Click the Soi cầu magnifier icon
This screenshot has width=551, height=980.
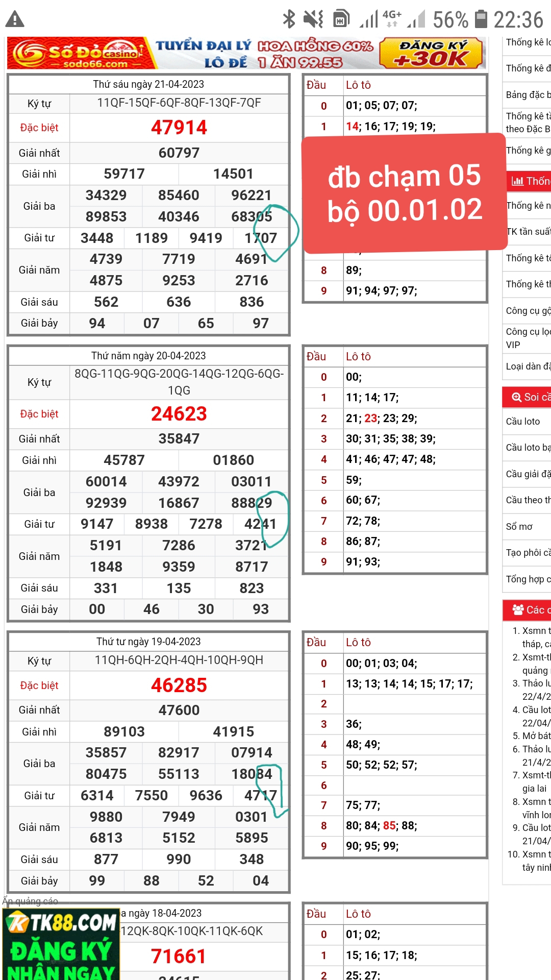(516, 397)
